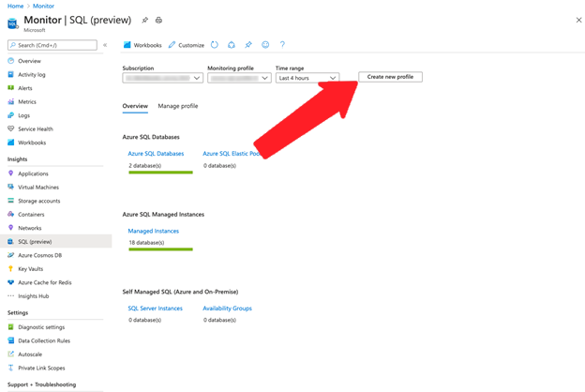Expand the Monitoring profile dropdown
Screen dimensions: 585x392
[x=239, y=78]
